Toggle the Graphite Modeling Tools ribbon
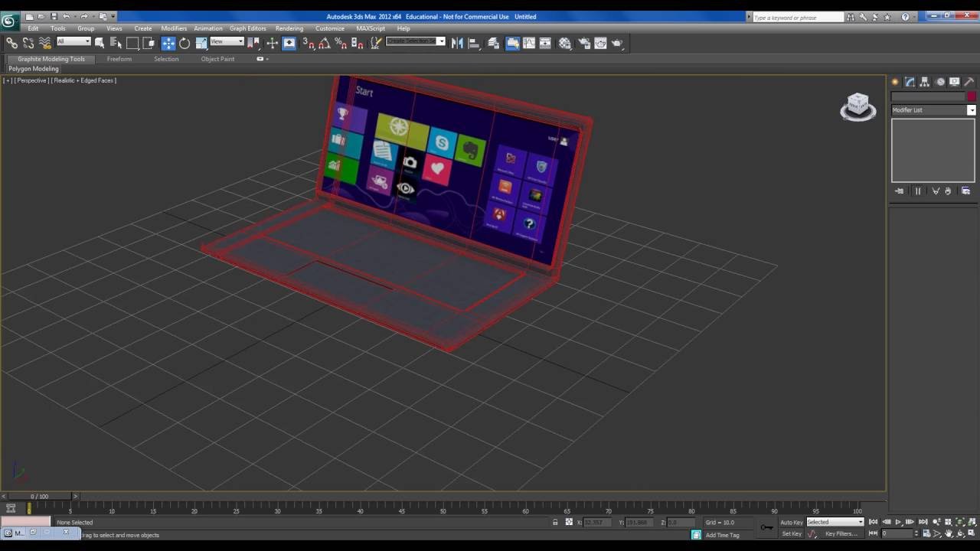The width and height of the screenshot is (980, 551). pyautogui.click(x=512, y=44)
